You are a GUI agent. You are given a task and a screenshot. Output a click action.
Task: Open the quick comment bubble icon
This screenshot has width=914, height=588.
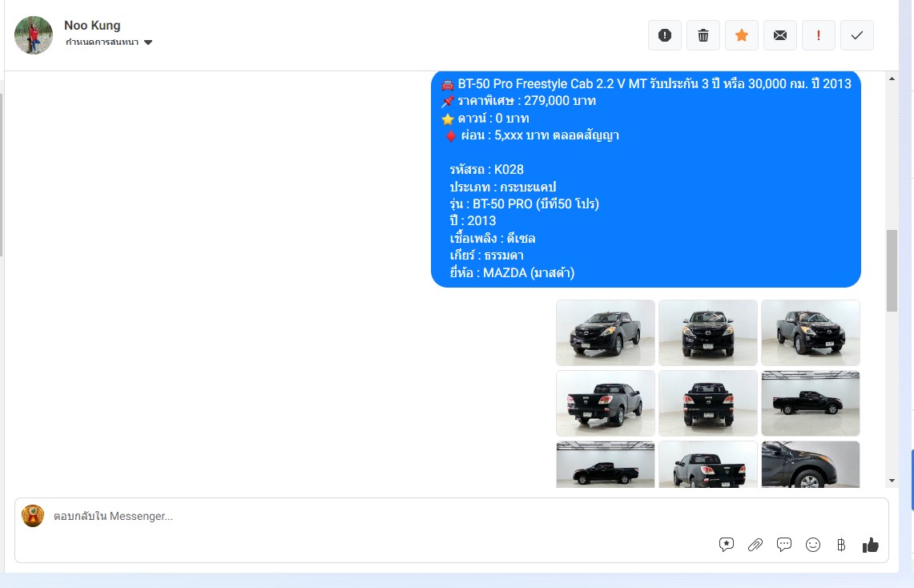coord(784,544)
